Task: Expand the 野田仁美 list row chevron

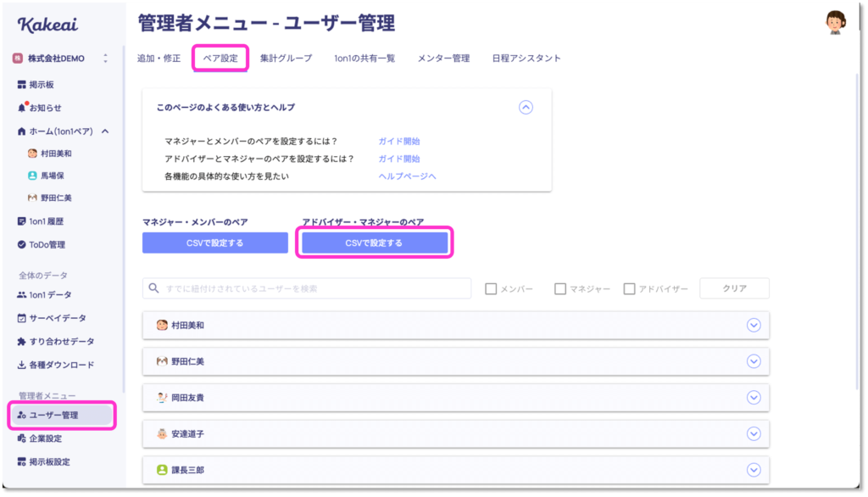Action: click(754, 361)
